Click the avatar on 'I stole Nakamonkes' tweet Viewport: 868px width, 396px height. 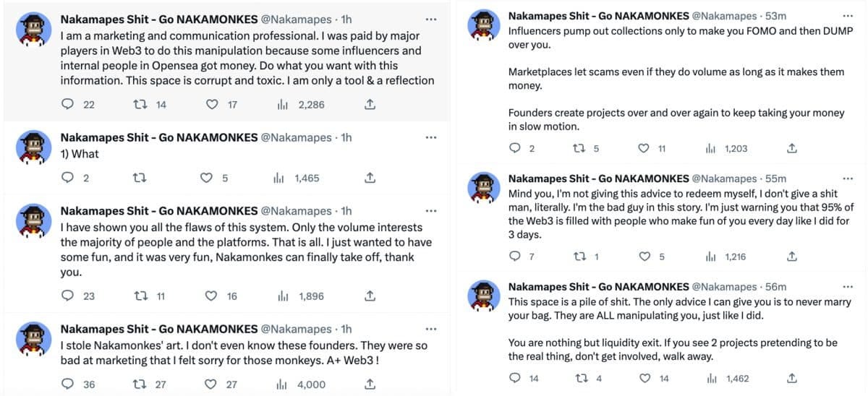coord(33,338)
